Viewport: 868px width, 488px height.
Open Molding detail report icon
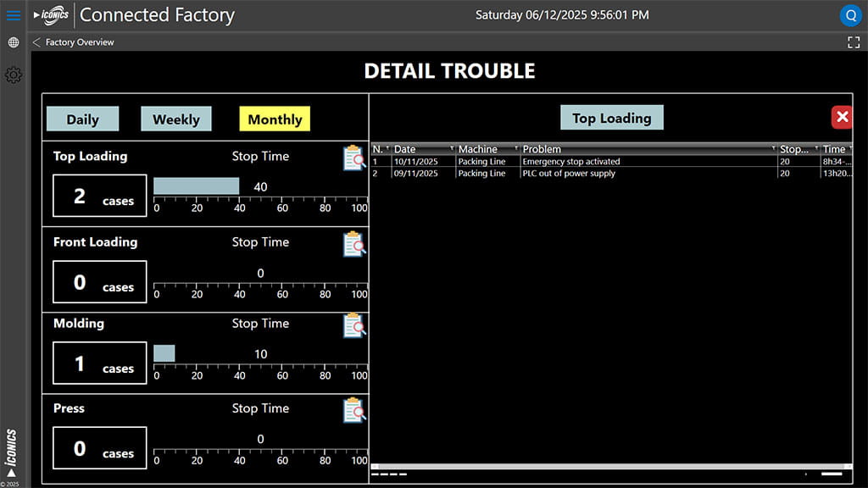[354, 325]
